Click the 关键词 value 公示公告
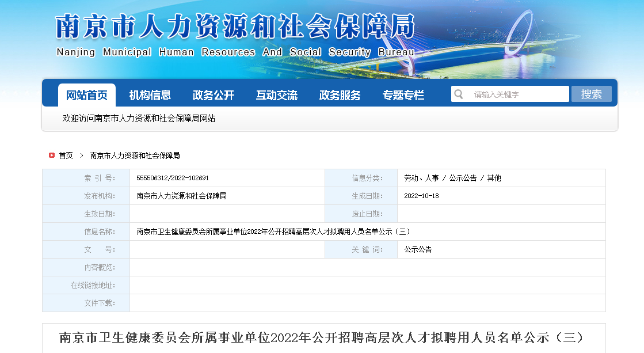Viewport: 644px width, 353px height. pos(418,249)
